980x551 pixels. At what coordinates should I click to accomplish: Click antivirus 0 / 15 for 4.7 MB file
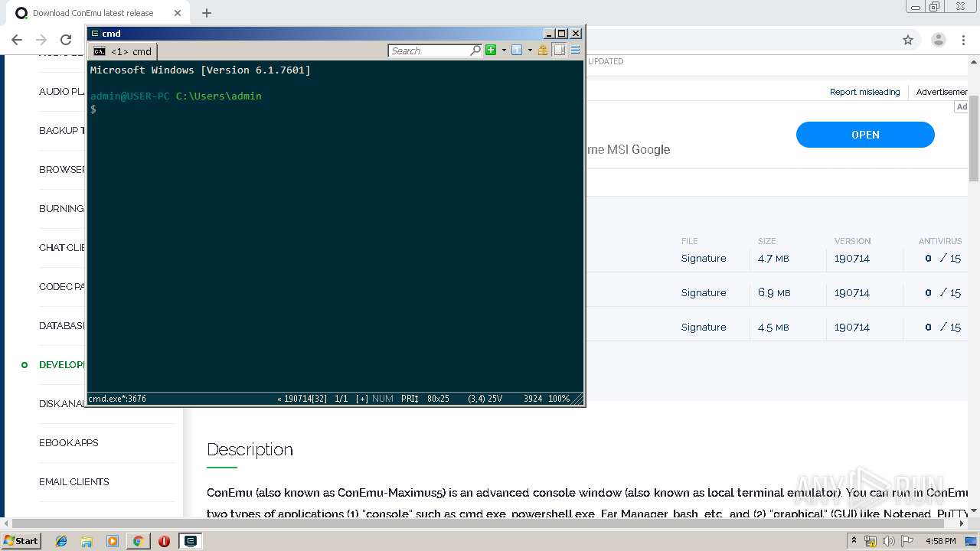tap(942, 258)
